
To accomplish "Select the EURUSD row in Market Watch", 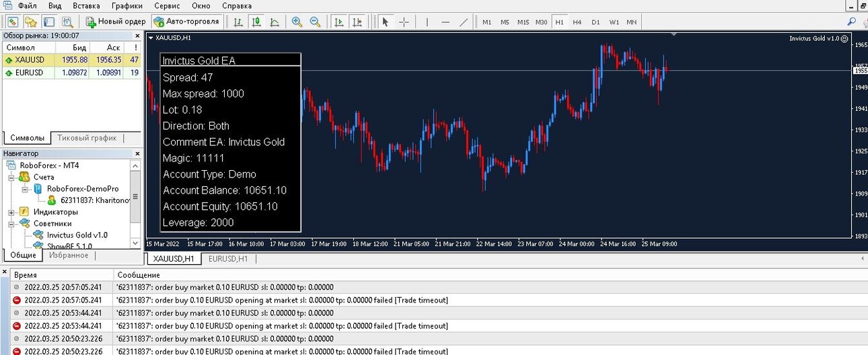I will (72, 73).
